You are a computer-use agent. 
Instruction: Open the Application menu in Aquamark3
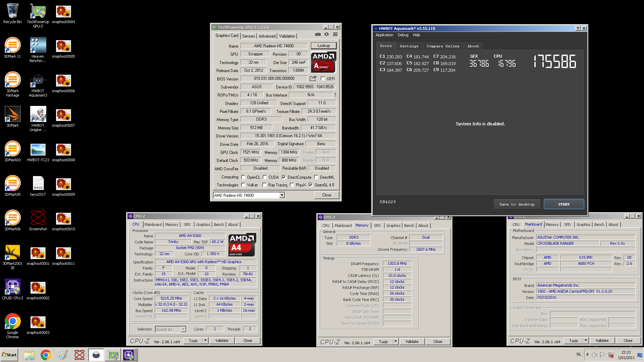[x=384, y=35]
